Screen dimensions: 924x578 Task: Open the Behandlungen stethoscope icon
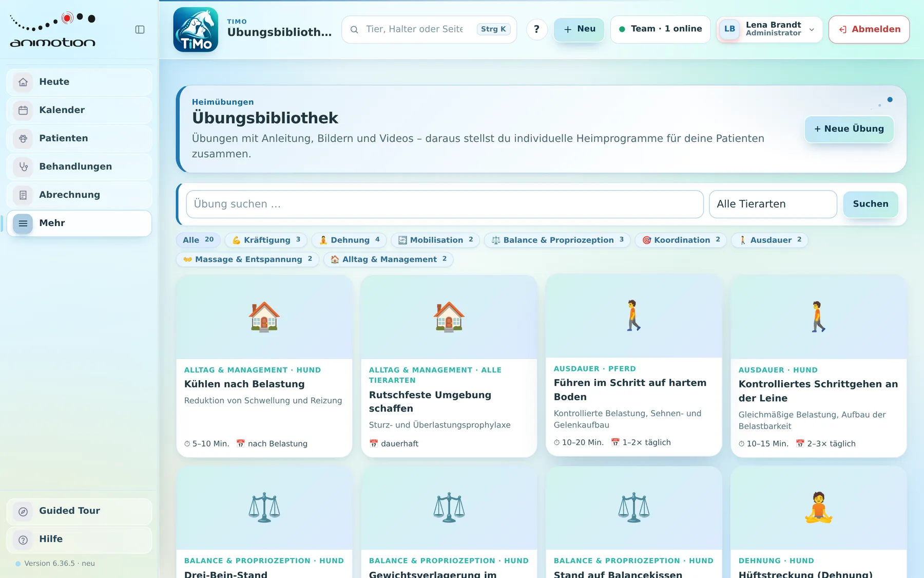click(x=23, y=167)
